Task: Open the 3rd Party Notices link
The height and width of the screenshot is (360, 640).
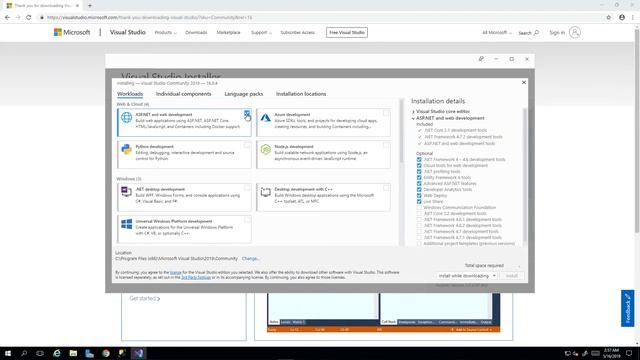Action: (x=196, y=278)
